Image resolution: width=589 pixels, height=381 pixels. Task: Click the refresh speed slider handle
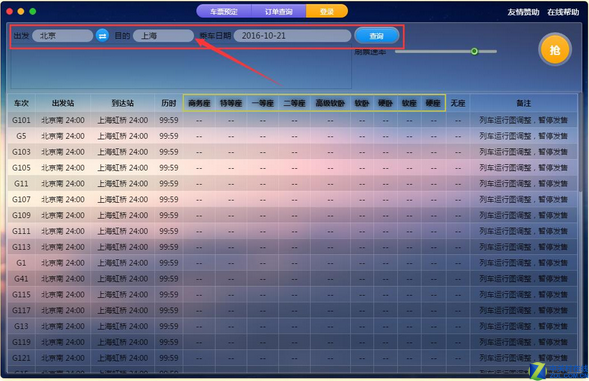coord(474,51)
